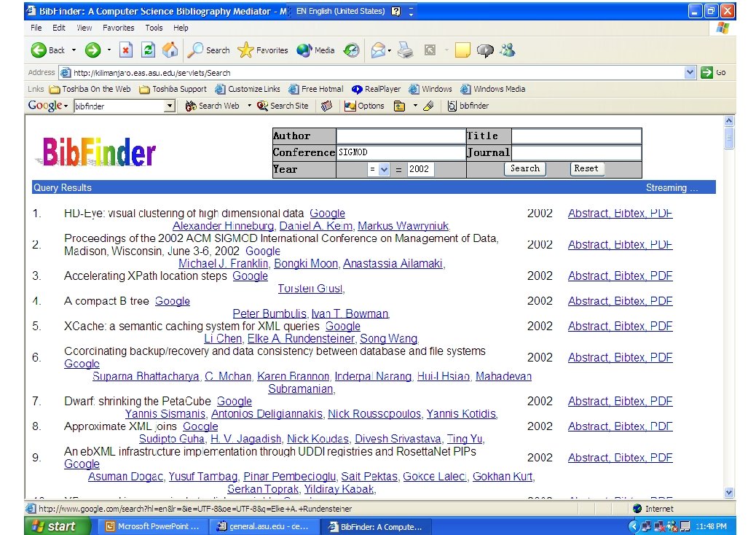Screen dimensions: 756x535
Task: Open the Help menu
Action: (x=181, y=28)
